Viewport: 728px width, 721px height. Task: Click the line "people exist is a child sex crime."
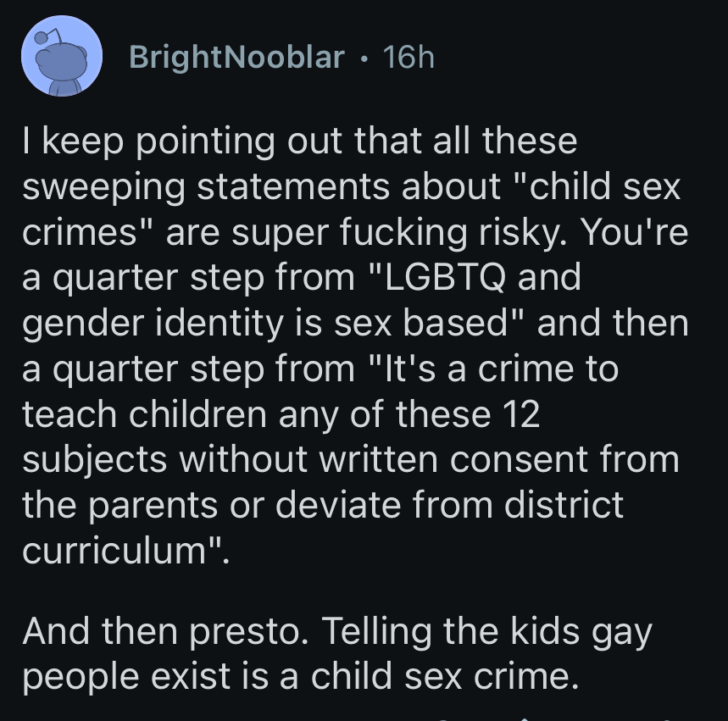point(301,676)
